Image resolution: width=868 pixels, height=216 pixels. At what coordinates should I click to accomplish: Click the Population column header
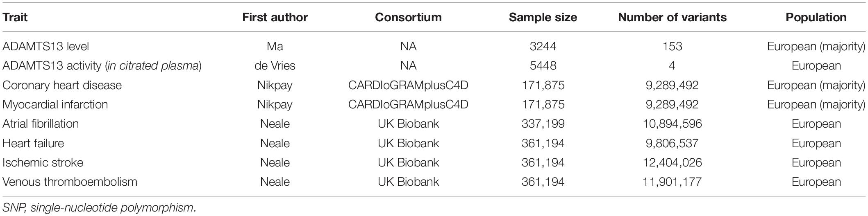coord(816,18)
